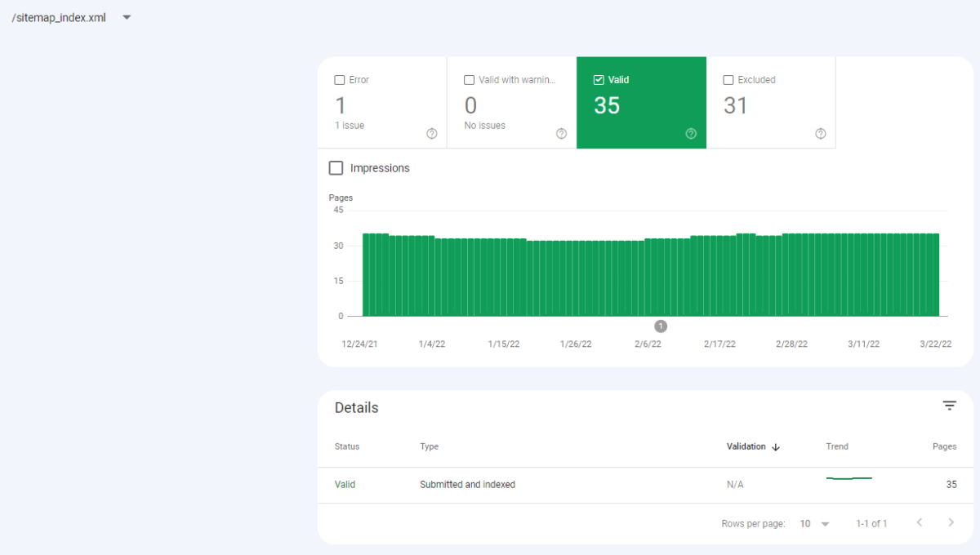Select the Valid tab card showing 35

[x=641, y=103]
